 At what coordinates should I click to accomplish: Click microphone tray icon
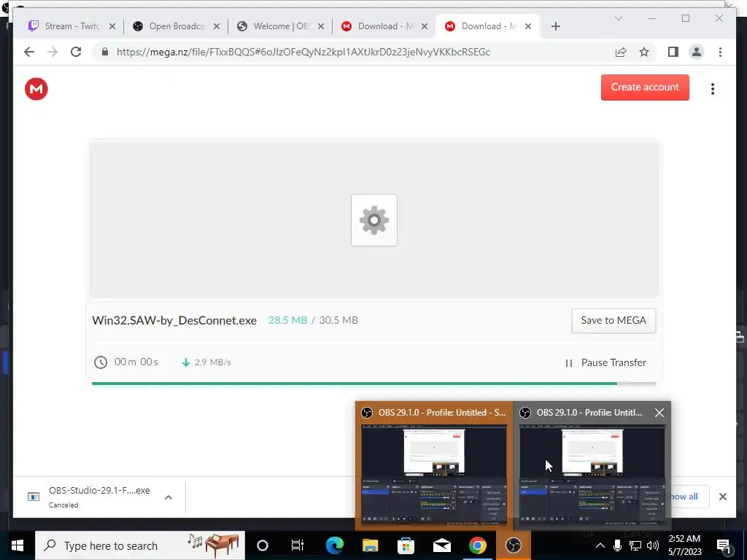click(x=617, y=545)
